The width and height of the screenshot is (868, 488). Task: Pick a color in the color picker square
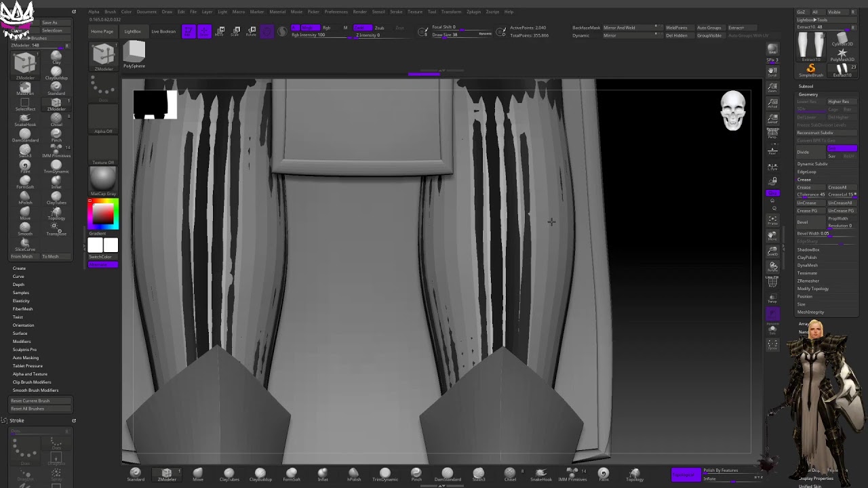103,213
